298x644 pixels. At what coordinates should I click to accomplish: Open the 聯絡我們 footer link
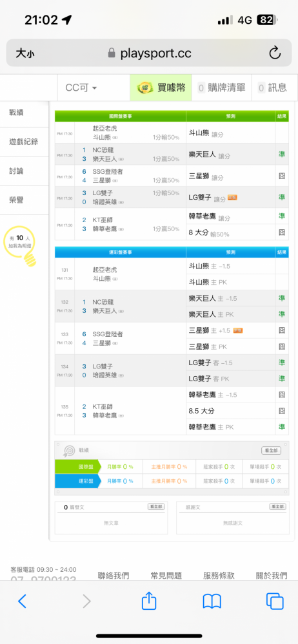(114, 575)
